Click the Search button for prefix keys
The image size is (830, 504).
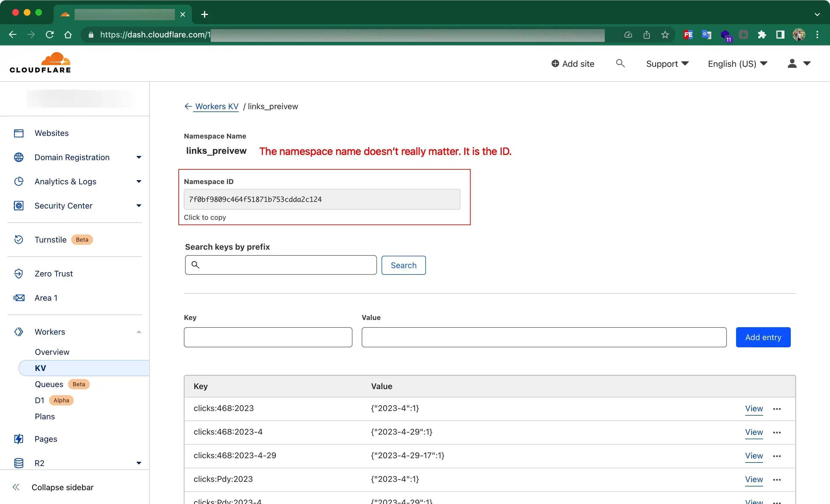click(x=404, y=265)
